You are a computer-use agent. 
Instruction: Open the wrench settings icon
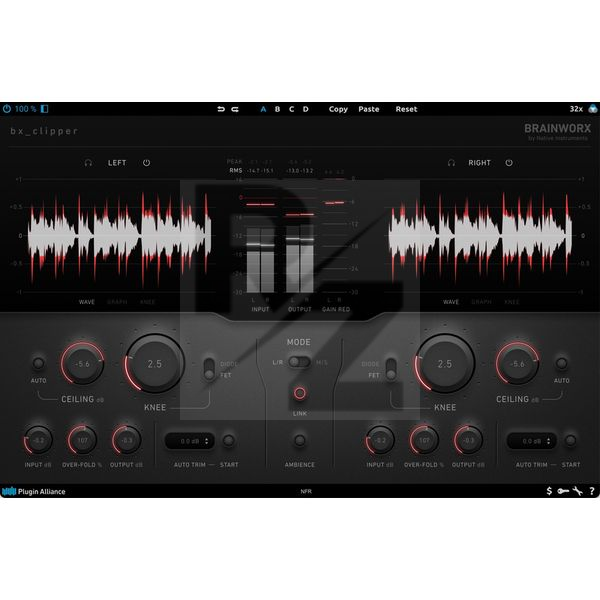[x=577, y=491]
